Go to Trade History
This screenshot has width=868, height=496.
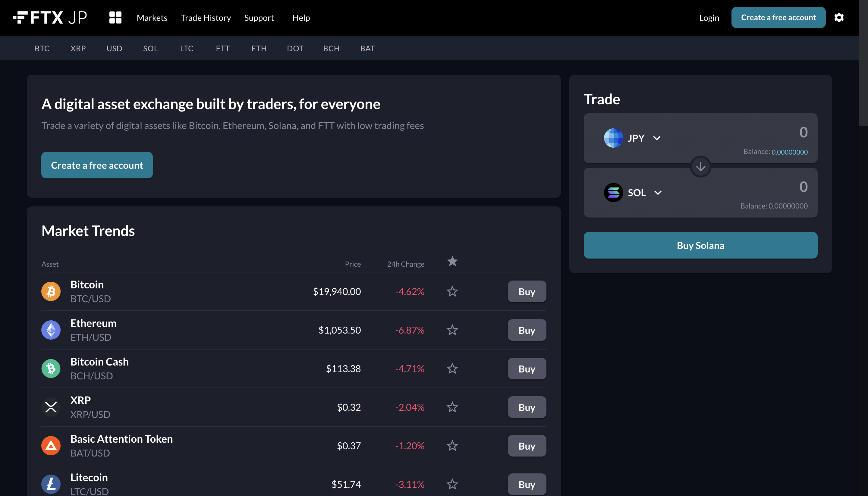pos(206,18)
